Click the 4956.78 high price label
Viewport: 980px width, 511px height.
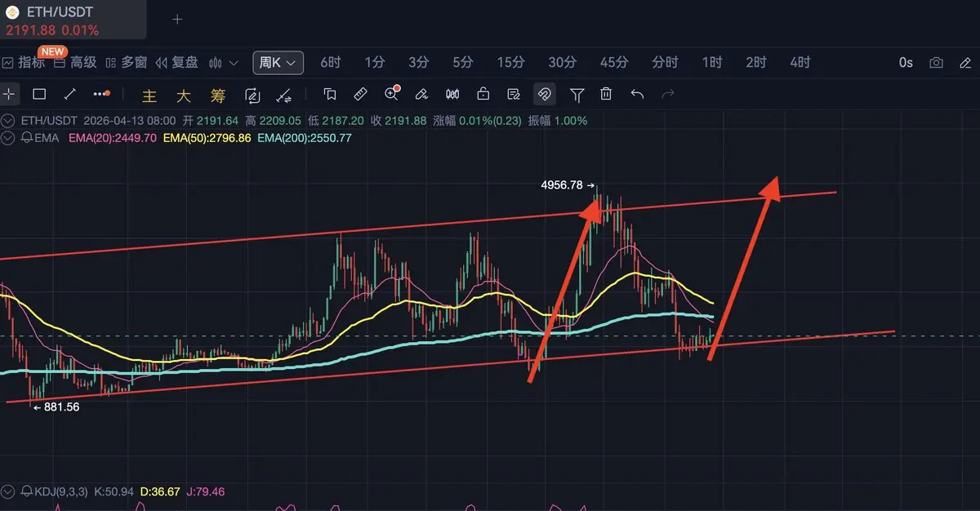pos(562,185)
